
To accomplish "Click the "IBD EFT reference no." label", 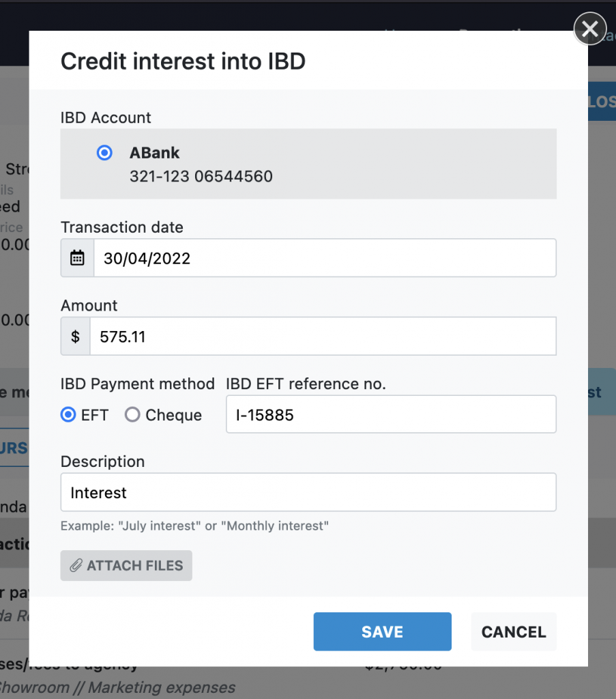I will click(306, 384).
